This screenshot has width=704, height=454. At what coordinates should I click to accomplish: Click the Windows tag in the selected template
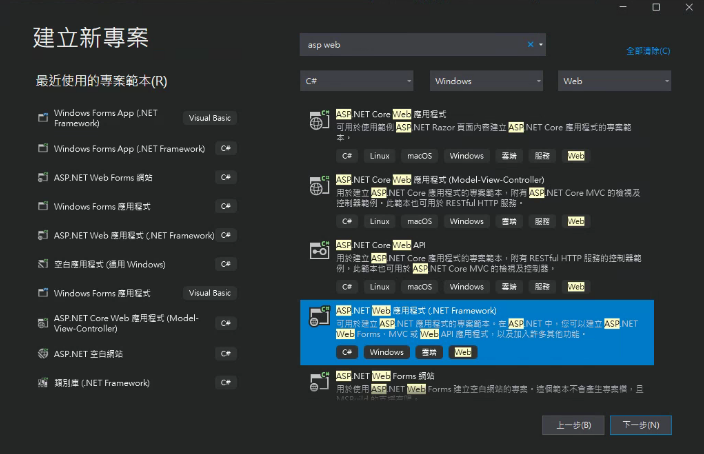387,352
